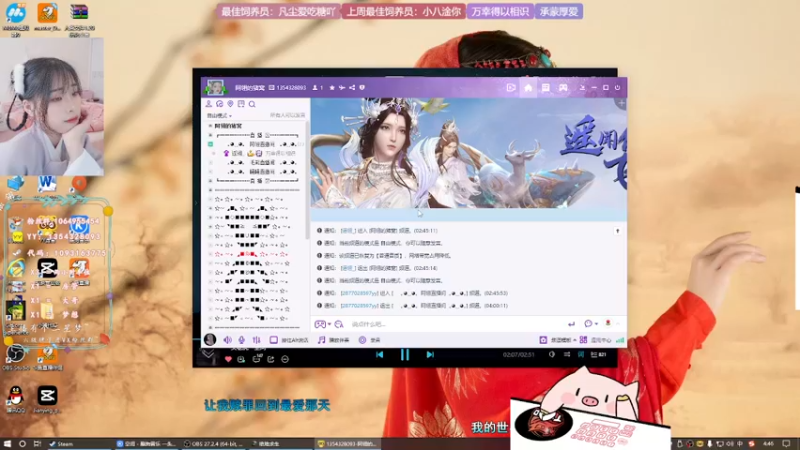This screenshot has width=800, height=450.
Task: Click the minus-circle icon in the music player
Action: pyautogui.click(x=285, y=359)
